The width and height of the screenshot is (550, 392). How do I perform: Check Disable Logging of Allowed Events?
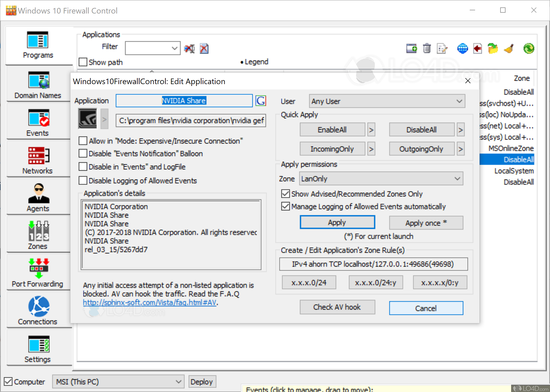click(83, 180)
